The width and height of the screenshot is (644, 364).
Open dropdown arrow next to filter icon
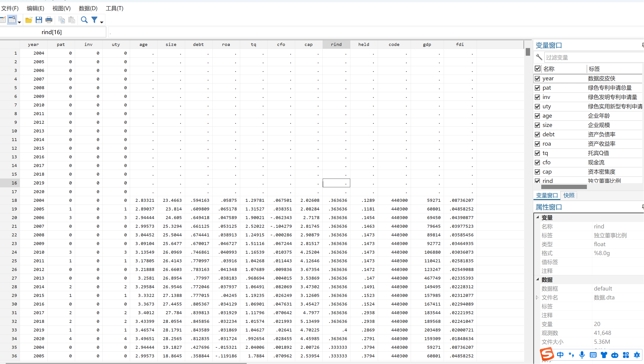point(102,23)
